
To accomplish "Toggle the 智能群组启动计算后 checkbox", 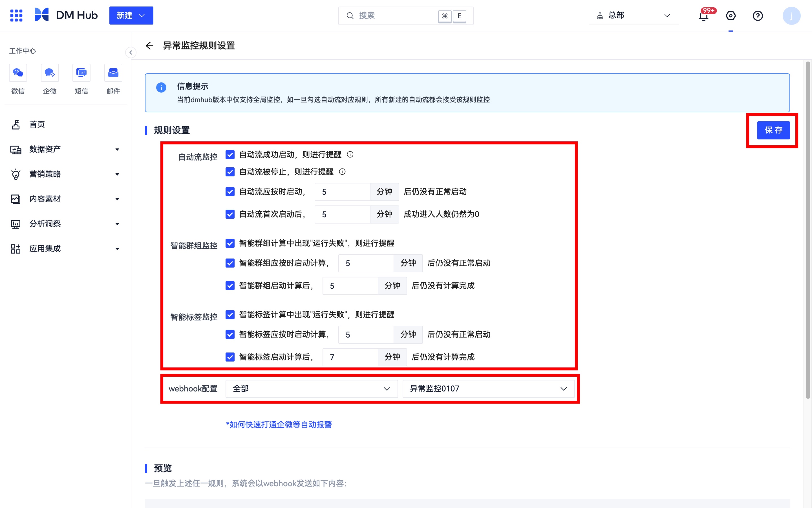I will (230, 286).
